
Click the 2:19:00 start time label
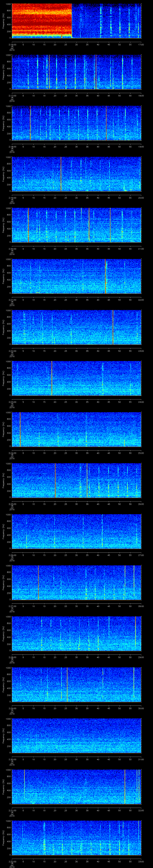coord(12,198)
